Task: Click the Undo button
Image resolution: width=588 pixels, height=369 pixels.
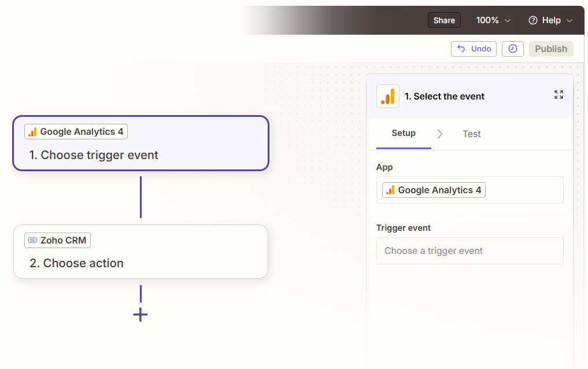Action: (474, 49)
